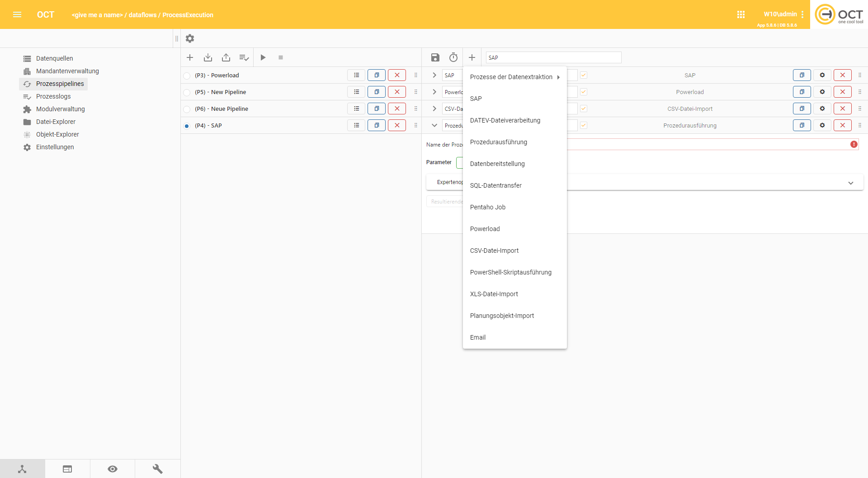Run pipeline with play button
The image size is (868, 478).
[x=263, y=57]
